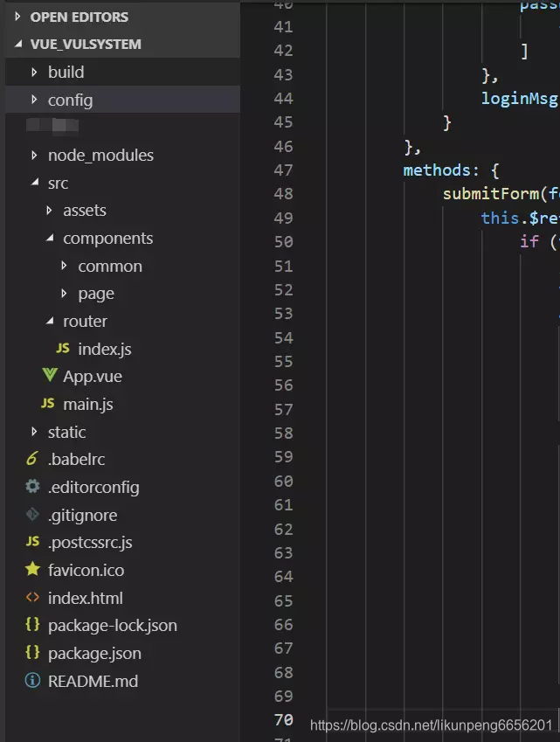Open the .editorconfig file
Viewport: 560px width, 742px height.
tap(93, 488)
